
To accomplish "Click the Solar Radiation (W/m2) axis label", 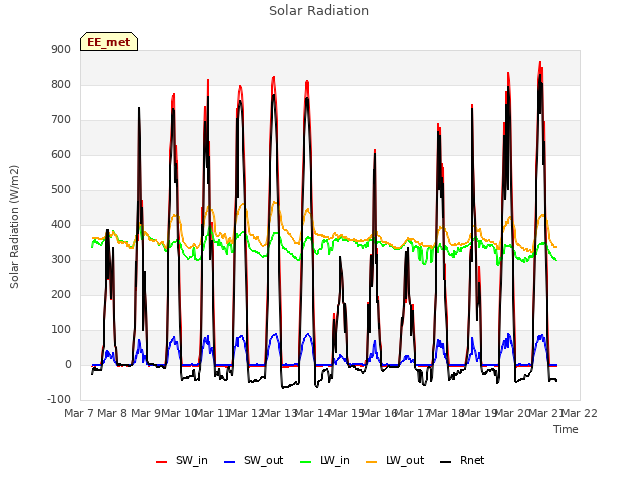I will [14, 227].
